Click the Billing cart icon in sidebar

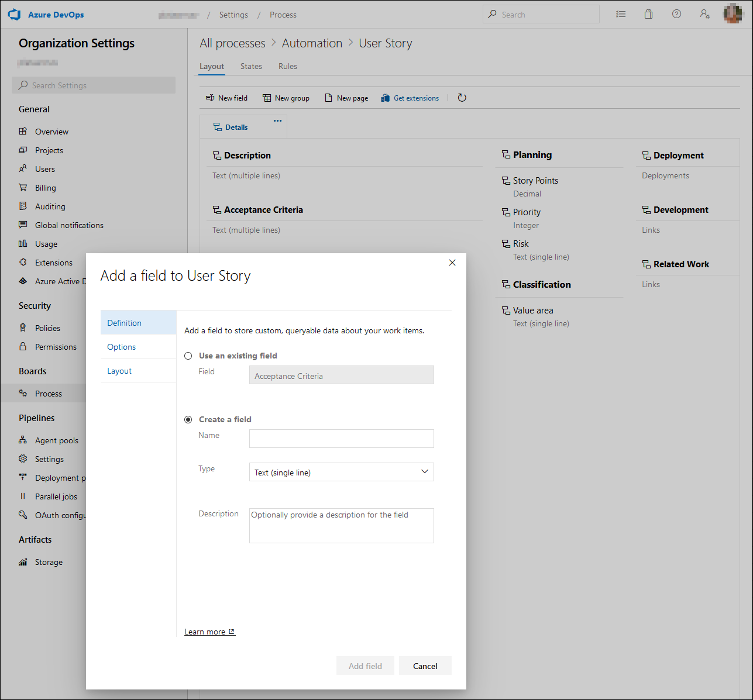[23, 187]
